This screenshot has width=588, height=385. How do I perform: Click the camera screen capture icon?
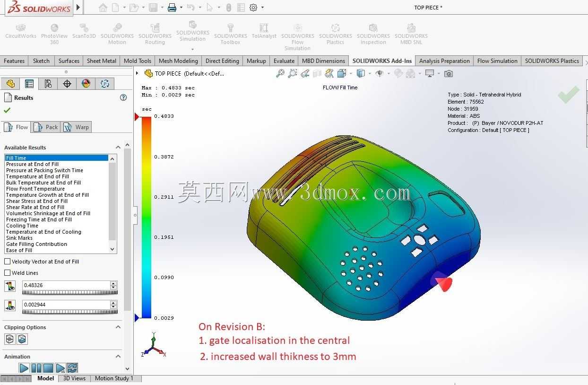[449, 73]
